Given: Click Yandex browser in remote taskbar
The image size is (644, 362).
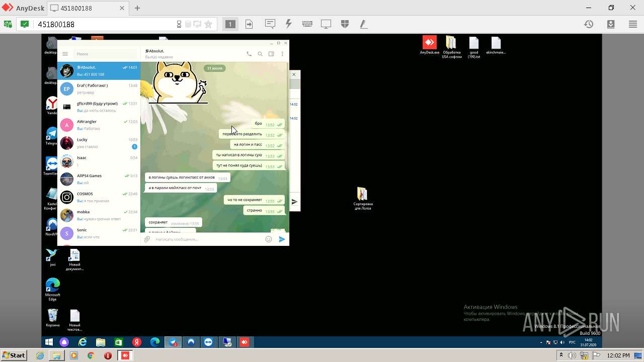Looking at the screenshot, I should 136,342.
